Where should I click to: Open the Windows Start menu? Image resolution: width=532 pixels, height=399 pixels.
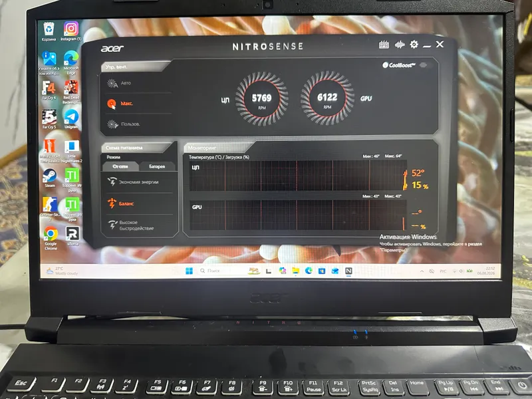click(x=190, y=271)
